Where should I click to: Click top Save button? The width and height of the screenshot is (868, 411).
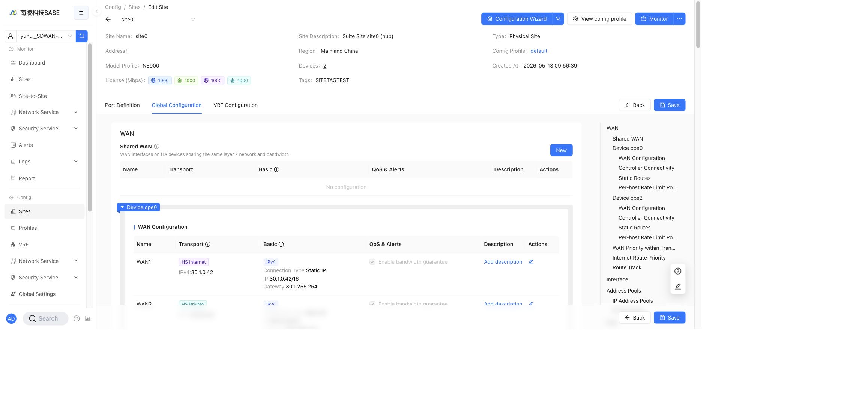coord(670,105)
